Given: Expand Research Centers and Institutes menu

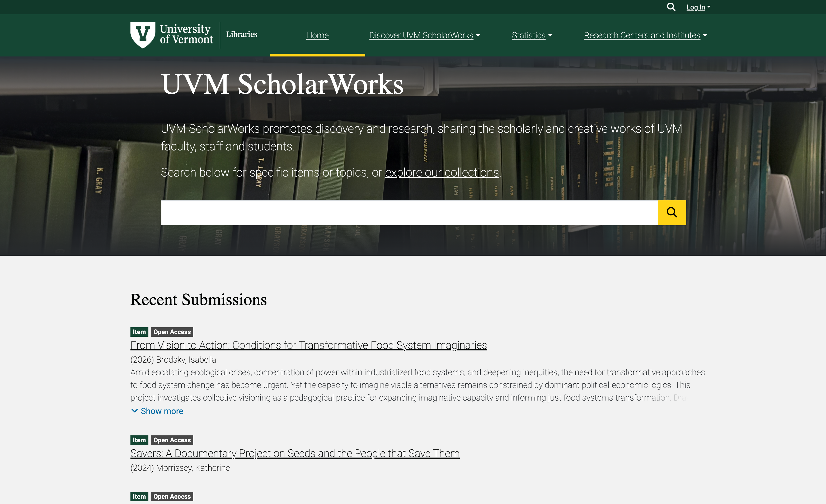Looking at the screenshot, I should (645, 35).
